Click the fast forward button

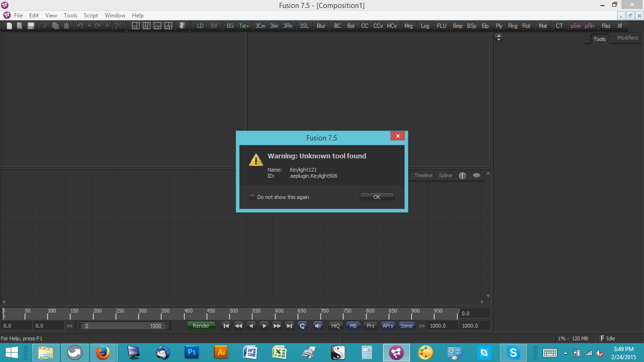277,326
